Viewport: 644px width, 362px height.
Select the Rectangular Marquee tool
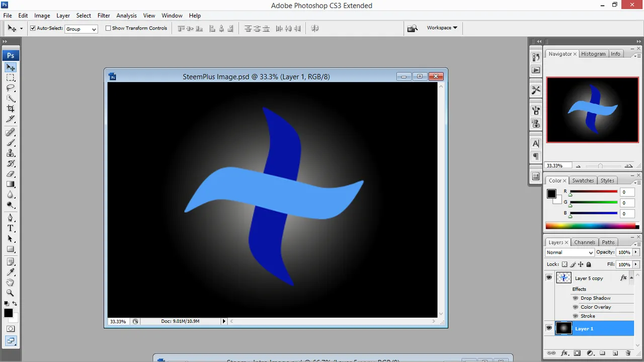[11, 78]
